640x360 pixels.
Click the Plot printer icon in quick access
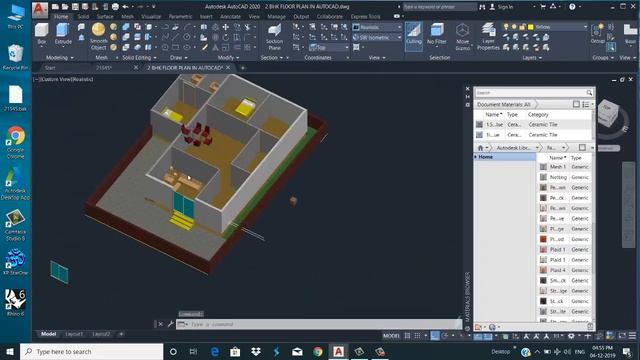click(115, 7)
